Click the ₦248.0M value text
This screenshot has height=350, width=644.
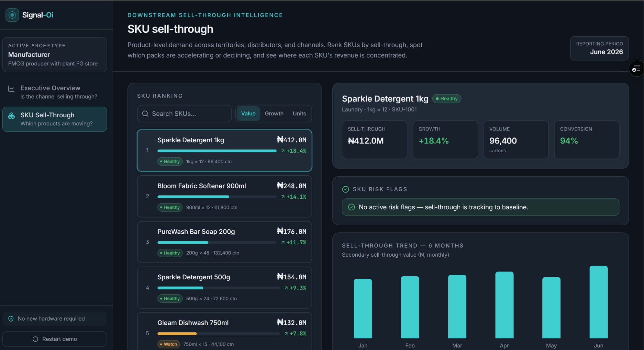(292, 186)
